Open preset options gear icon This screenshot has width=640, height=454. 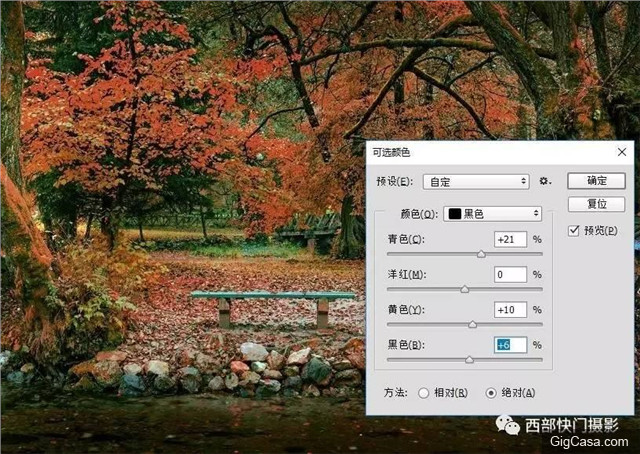[x=544, y=181]
